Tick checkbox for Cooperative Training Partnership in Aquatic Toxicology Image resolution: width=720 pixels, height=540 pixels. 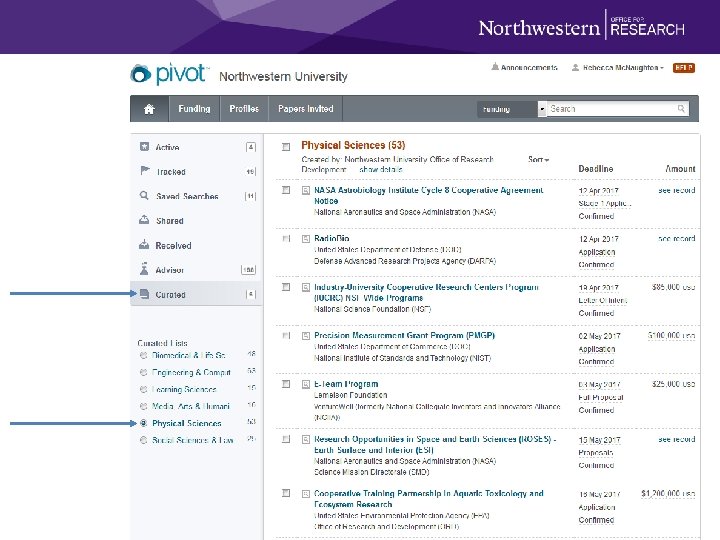point(286,493)
